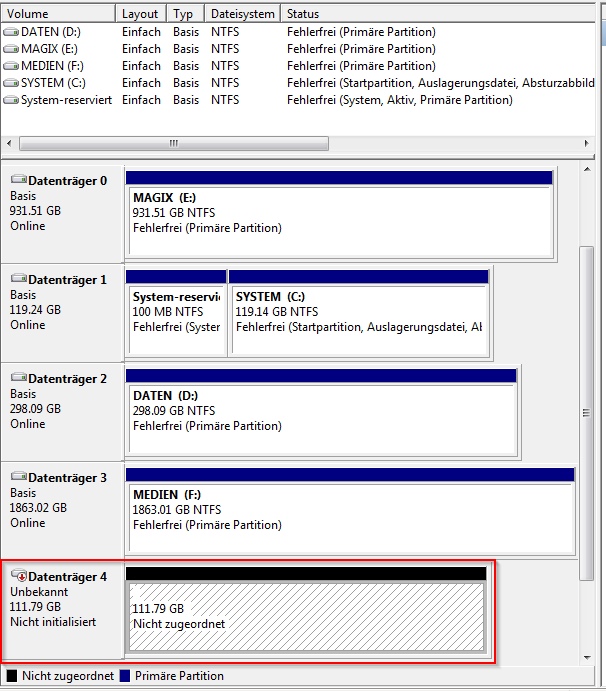The width and height of the screenshot is (606, 691).
Task: Click the Datenträger 4 uninitialized disk icon
Action: pyautogui.click(x=19, y=575)
